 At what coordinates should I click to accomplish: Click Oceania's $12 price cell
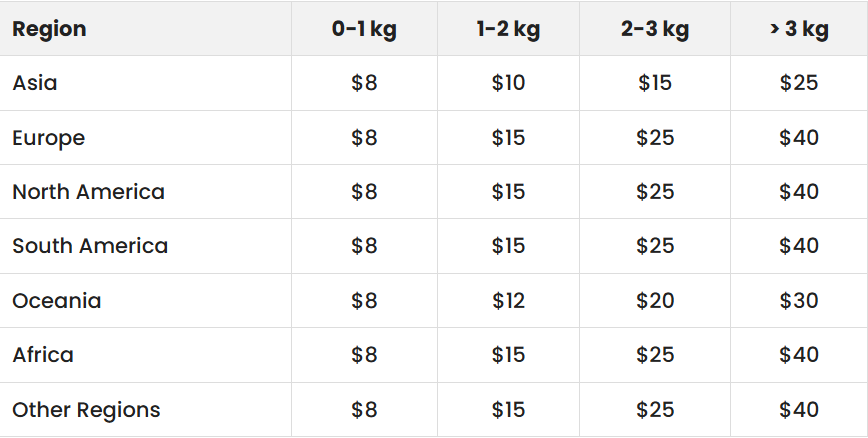pyautogui.click(x=508, y=301)
